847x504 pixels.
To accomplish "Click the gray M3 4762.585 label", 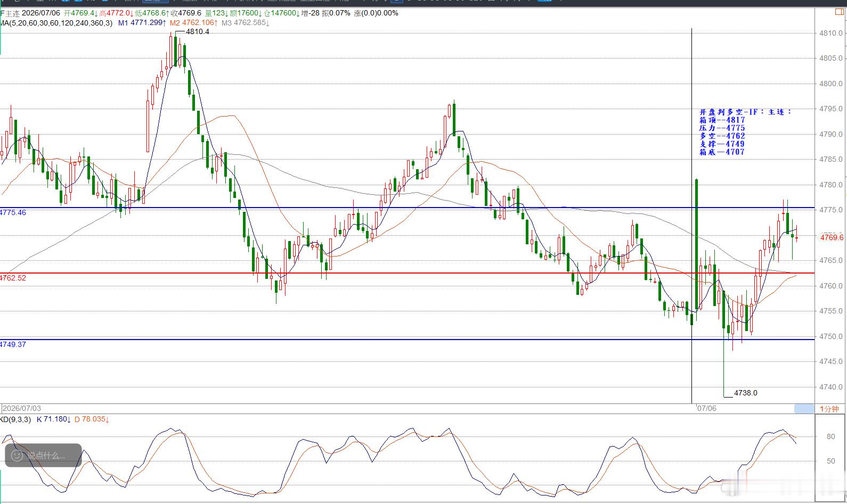I will 246,23.
